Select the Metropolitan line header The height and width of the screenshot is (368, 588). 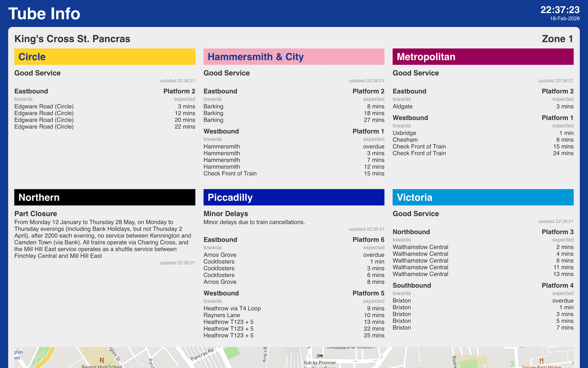point(483,57)
